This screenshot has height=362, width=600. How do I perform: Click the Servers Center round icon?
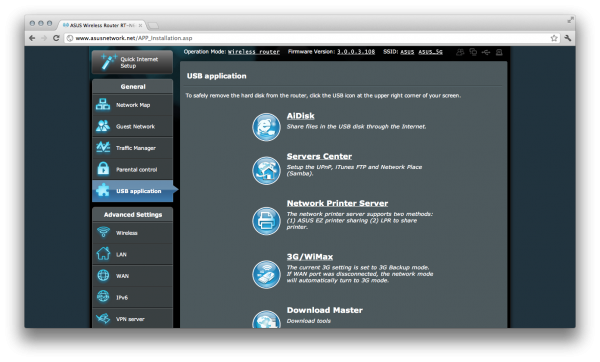(x=266, y=171)
